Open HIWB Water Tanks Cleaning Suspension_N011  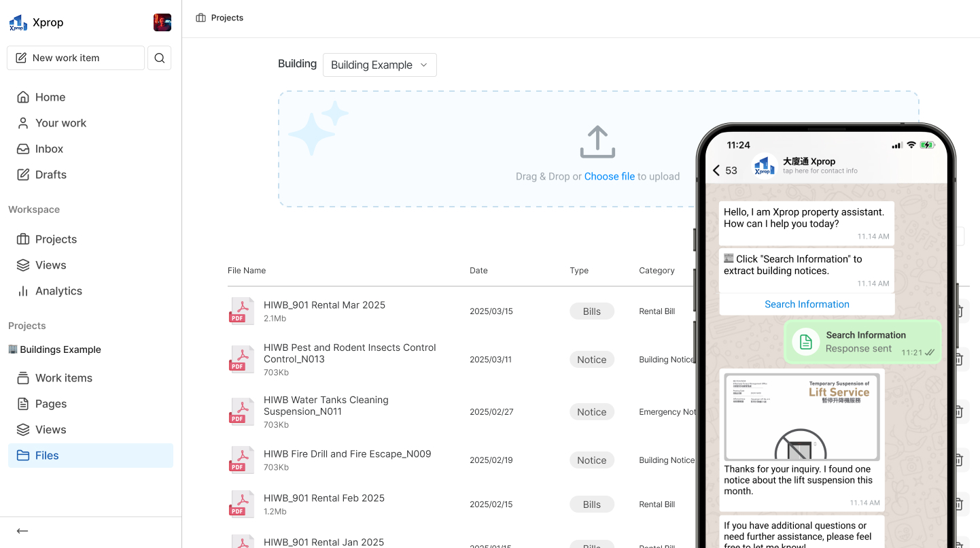tap(326, 405)
